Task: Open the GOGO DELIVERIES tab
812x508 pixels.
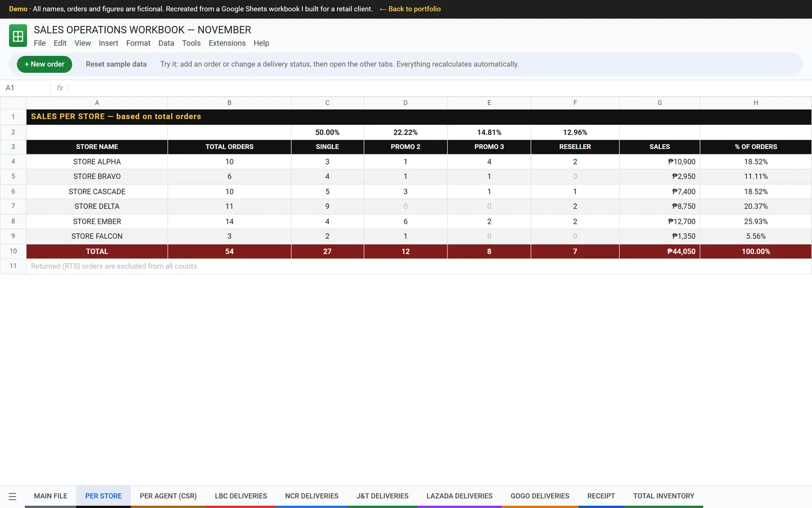Action: (x=540, y=496)
